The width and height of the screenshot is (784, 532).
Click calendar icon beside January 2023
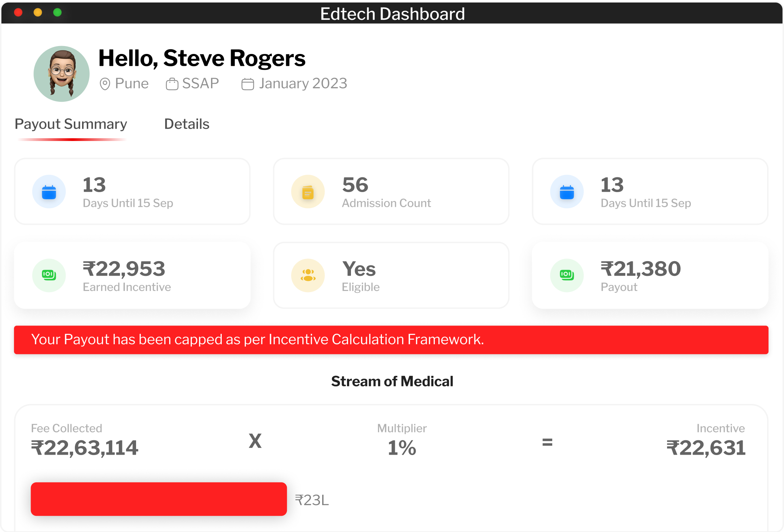[x=248, y=84]
